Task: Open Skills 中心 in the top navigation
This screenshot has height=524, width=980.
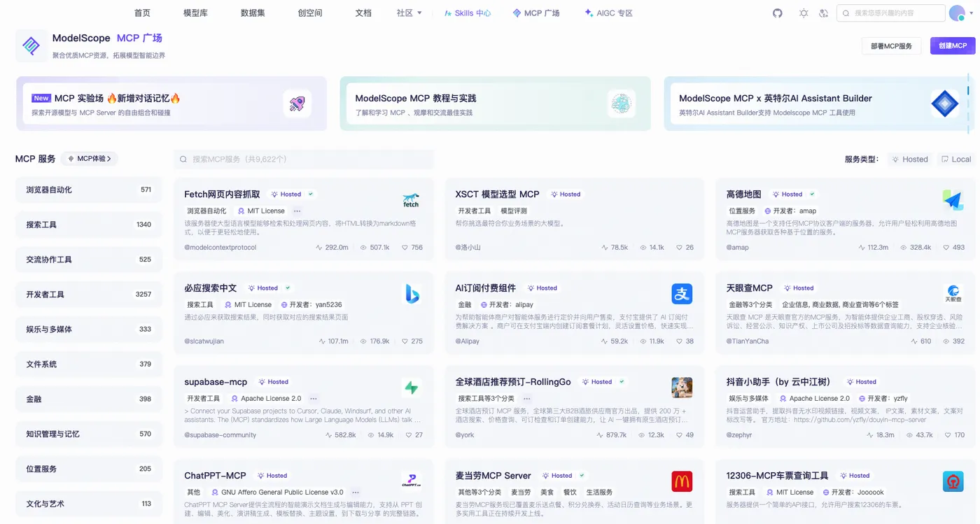Action: coord(468,13)
